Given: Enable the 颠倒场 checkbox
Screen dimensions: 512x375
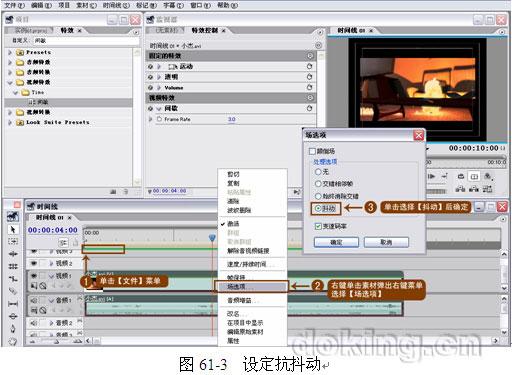Looking at the screenshot, I should 312,151.
